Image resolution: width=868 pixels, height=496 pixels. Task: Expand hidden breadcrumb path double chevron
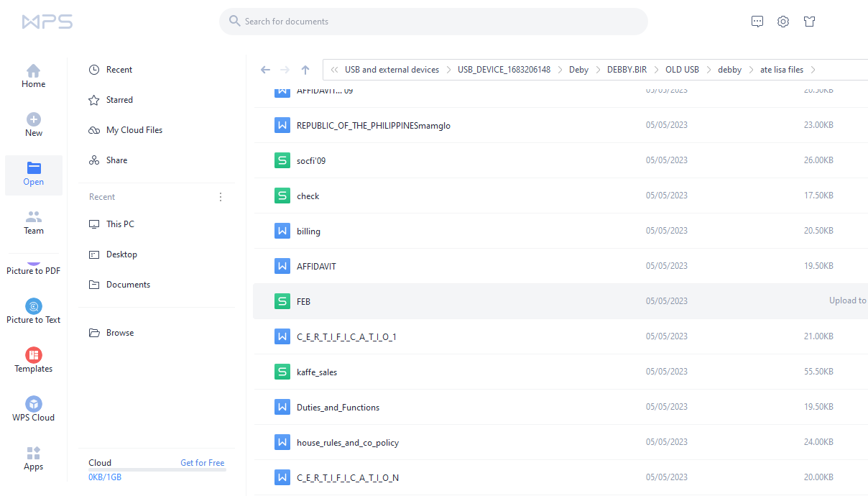335,70
